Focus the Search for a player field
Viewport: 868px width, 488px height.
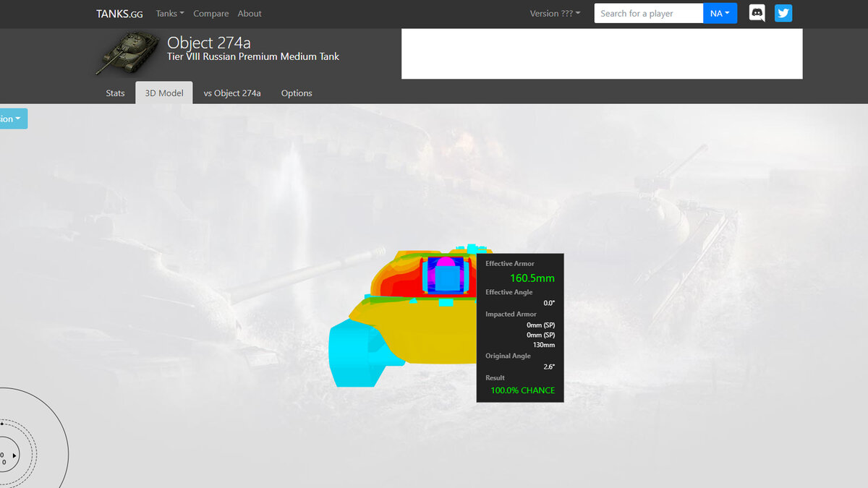[x=649, y=13]
